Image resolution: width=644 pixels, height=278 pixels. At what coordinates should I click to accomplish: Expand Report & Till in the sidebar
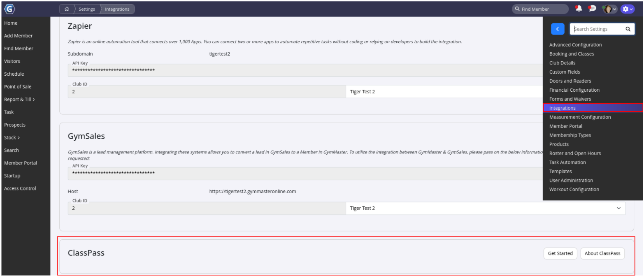pos(19,100)
